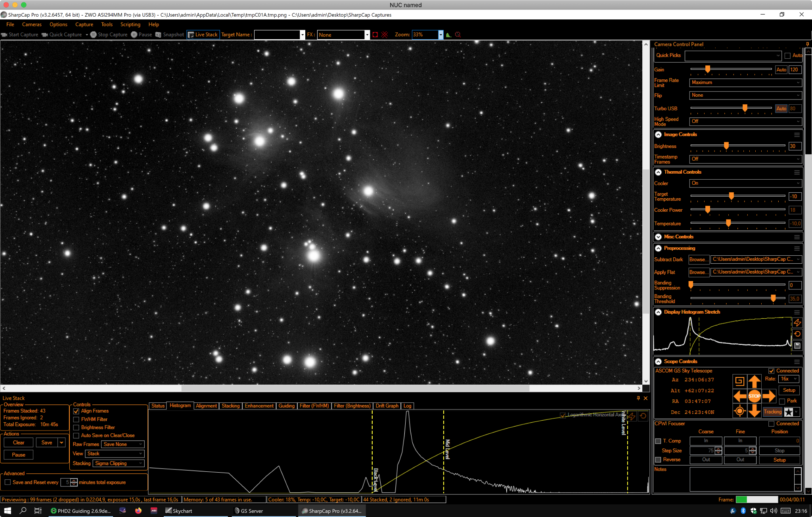Move the telescope left with the arrow

click(x=739, y=396)
